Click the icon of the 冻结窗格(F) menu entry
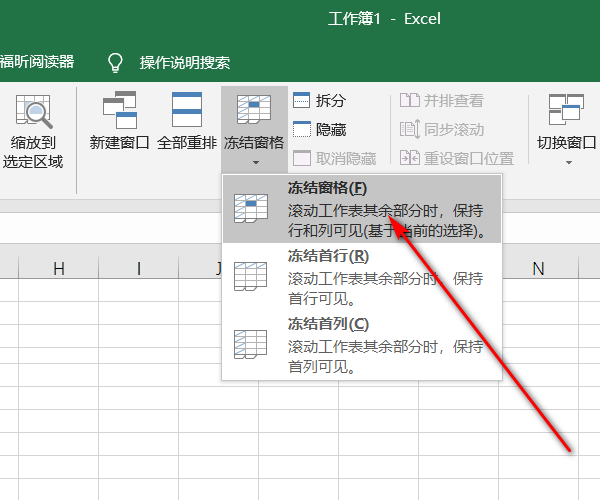Image resolution: width=600 pixels, height=500 pixels. tap(251, 208)
